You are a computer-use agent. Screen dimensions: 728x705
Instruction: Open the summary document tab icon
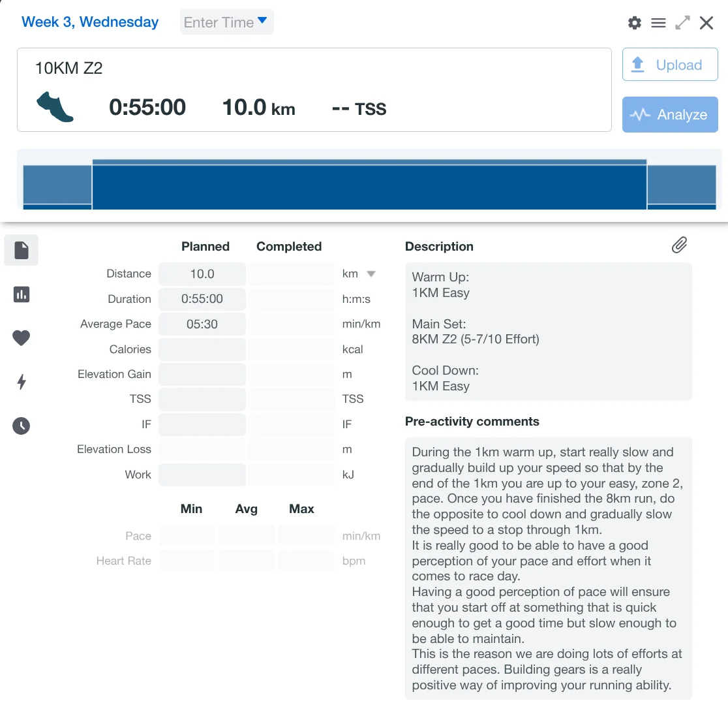(22, 250)
